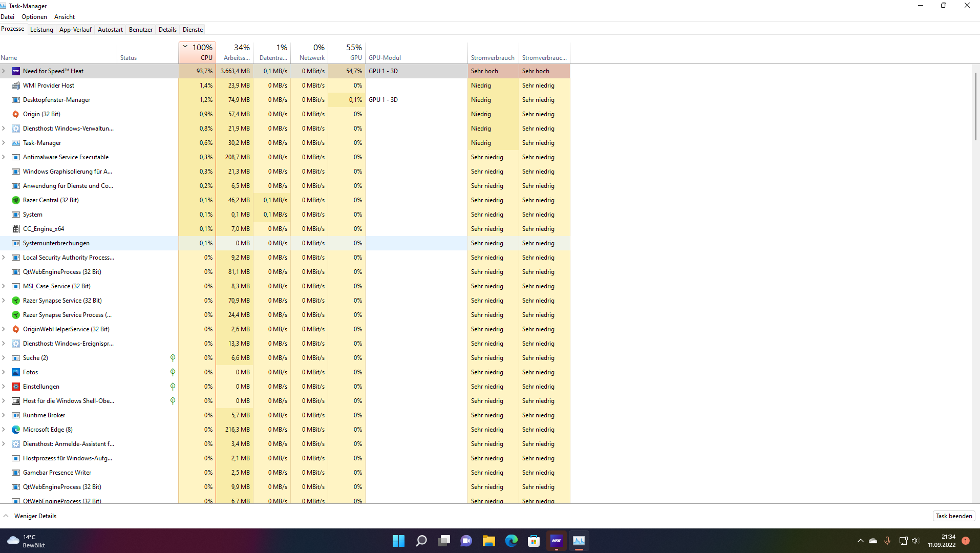Screen dimensions: 980x553
Task: Select the Systemunterbrechungen process row
Action: [x=285, y=243]
